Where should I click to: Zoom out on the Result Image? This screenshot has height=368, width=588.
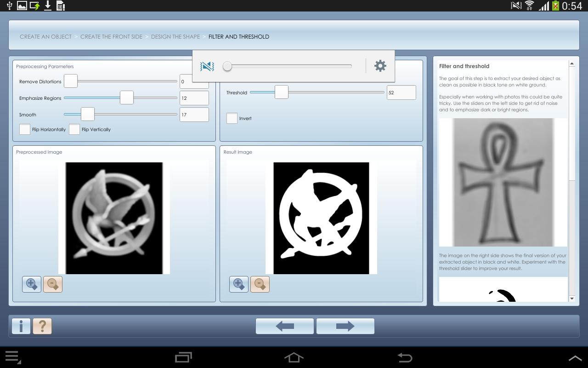click(x=260, y=284)
